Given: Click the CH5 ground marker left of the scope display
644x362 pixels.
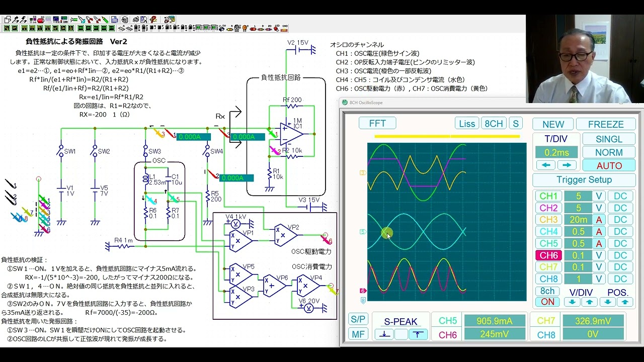Looking at the screenshot, I should [x=363, y=232].
